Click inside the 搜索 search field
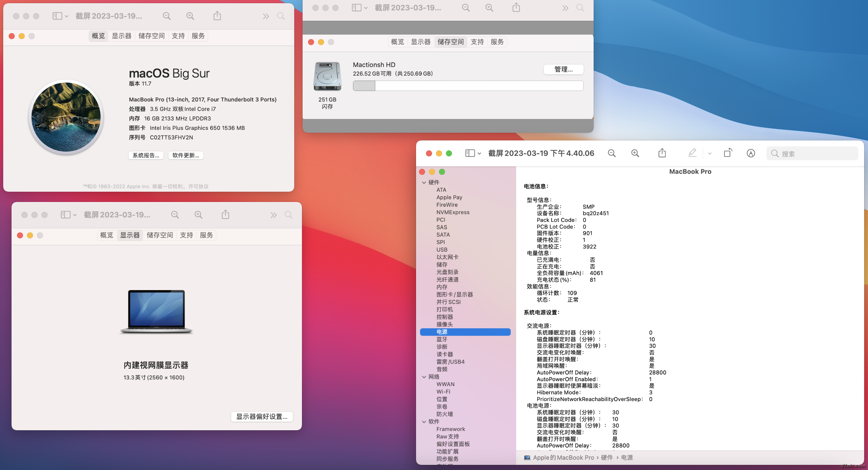The width and height of the screenshot is (868, 470). point(812,153)
